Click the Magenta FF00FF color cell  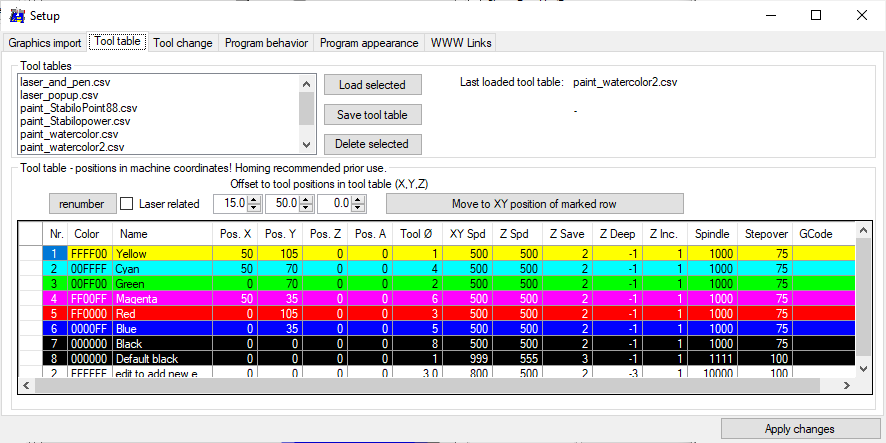[x=89, y=299]
